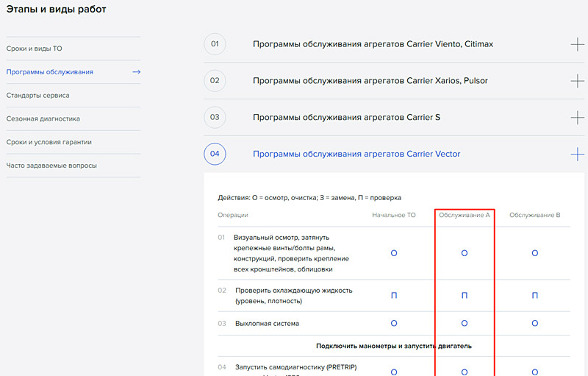
Task: Click 'Программы обслуживания агрегатов Carrier Vector' heading
Action: 356,154
